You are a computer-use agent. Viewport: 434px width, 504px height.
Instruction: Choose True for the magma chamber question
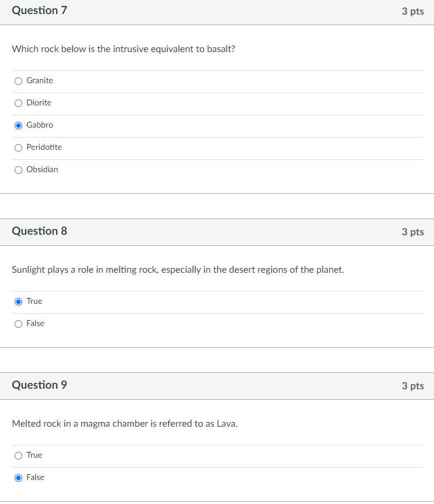18,455
